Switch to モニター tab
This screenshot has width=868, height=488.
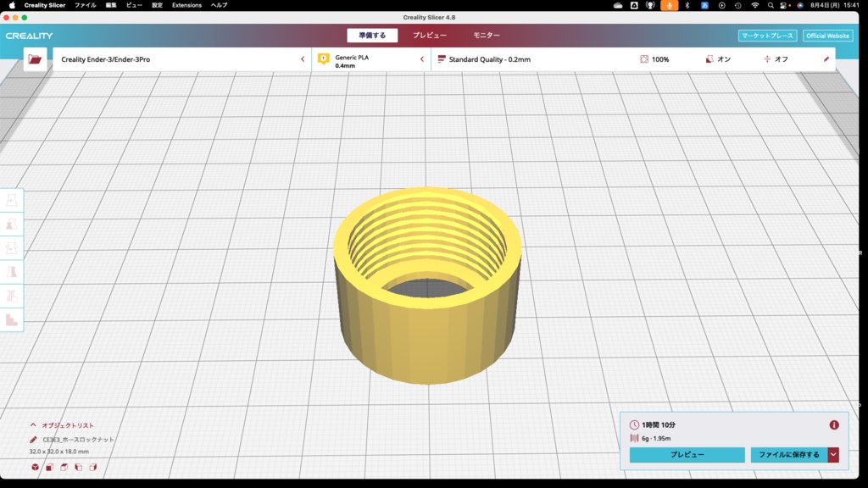pos(486,36)
